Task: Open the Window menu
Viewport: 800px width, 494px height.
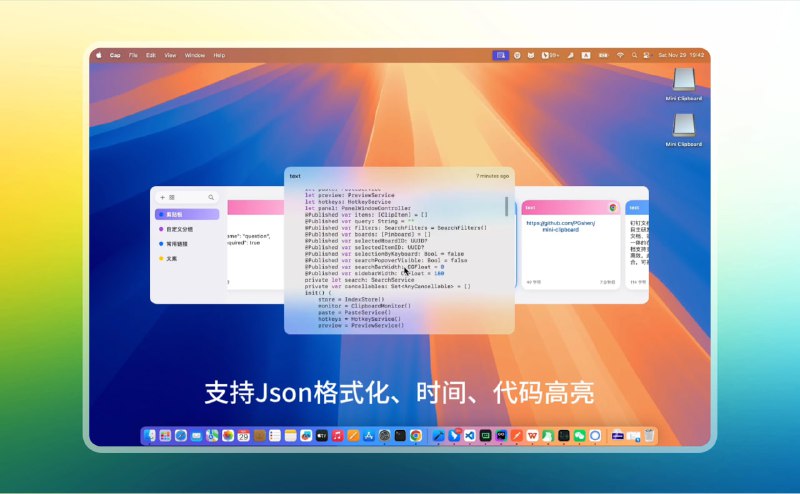Action: [x=194, y=55]
